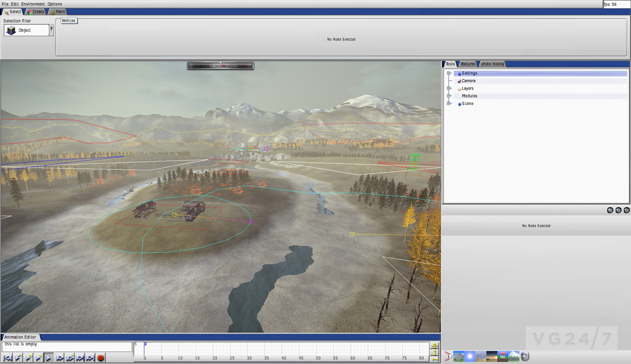Click the eye view icon

[x=448, y=356]
